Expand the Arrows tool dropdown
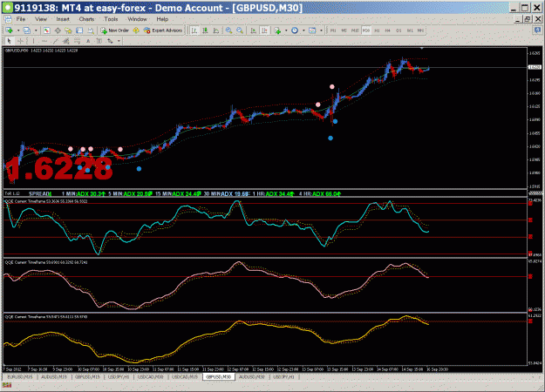Screen dimensions: 545x392 click(x=119, y=41)
